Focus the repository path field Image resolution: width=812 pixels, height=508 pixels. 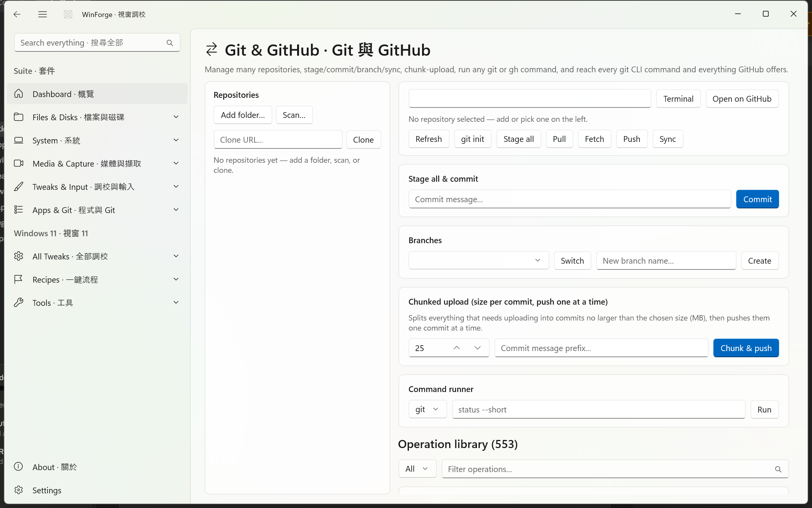click(530, 99)
